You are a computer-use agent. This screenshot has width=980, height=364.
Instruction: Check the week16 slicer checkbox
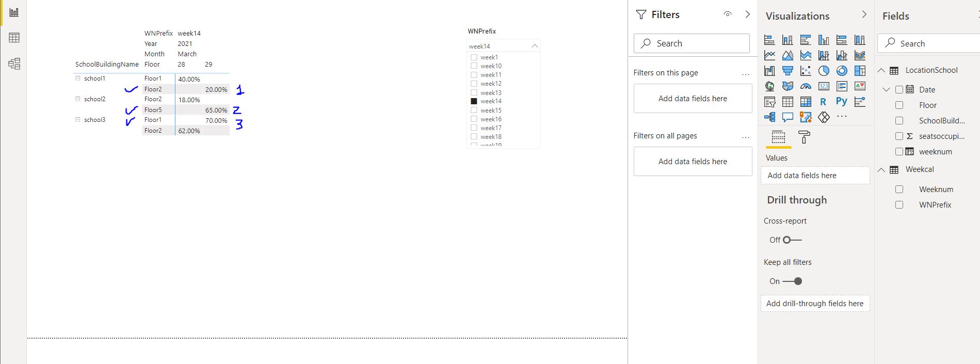[x=474, y=119]
